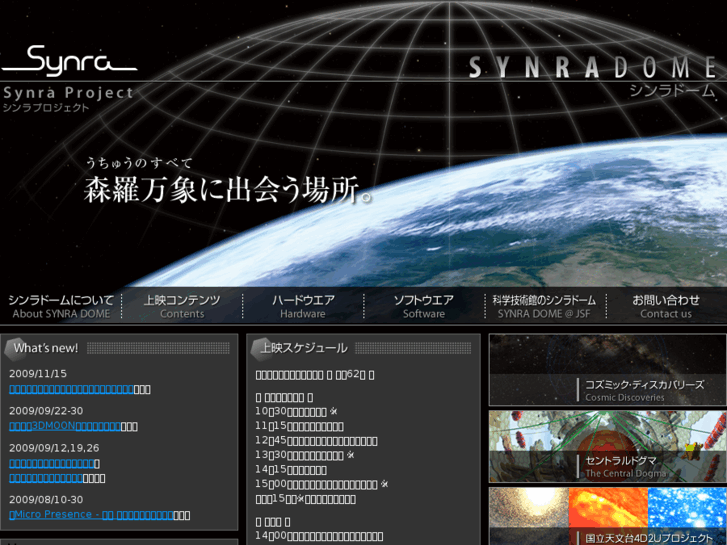Click the What's new! panel heading

45,348
